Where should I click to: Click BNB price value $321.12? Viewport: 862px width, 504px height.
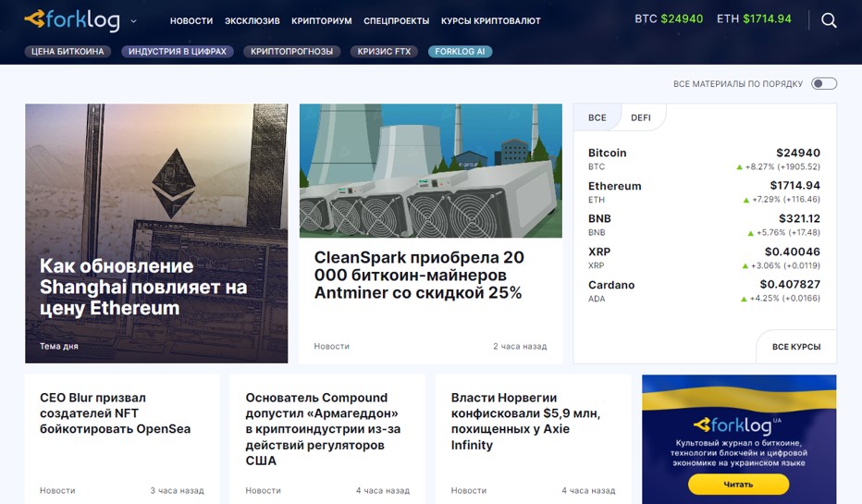point(799,218)
